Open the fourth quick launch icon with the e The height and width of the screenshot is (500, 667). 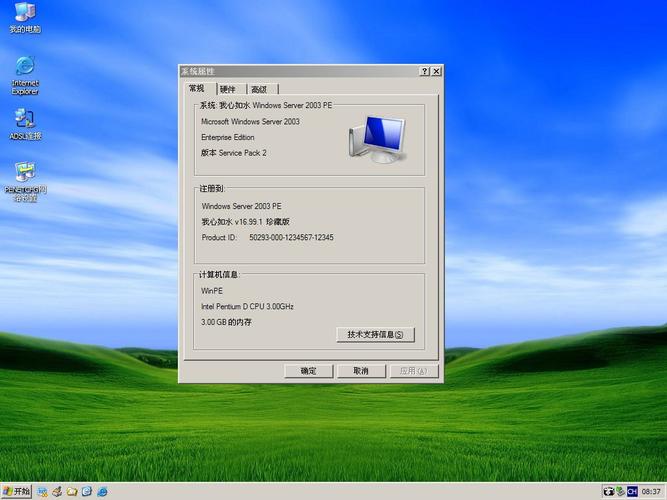tap(87, 492)
